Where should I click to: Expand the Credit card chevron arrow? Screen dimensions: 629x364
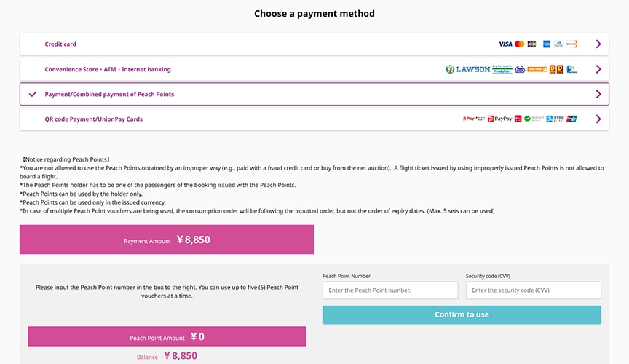(x=598, y=44)
